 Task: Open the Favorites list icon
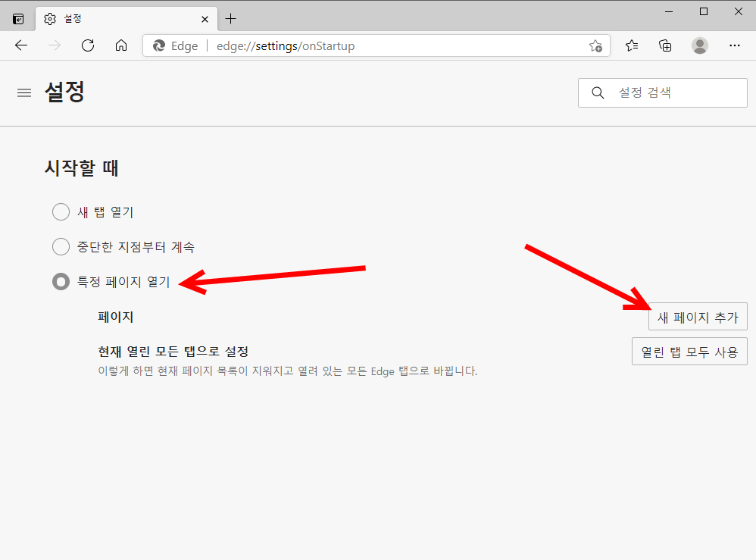pyautogui.click(x=632, y=45)
